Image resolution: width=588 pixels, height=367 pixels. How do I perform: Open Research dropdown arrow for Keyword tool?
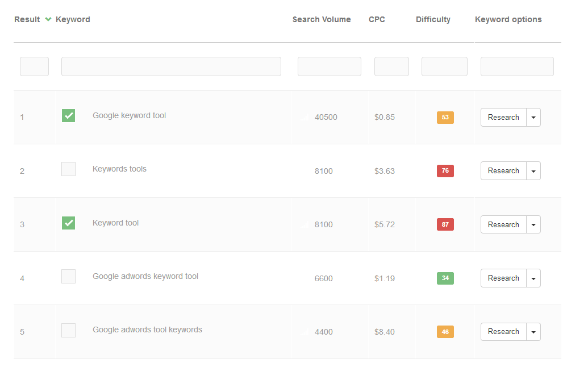(x=533, y=224)
